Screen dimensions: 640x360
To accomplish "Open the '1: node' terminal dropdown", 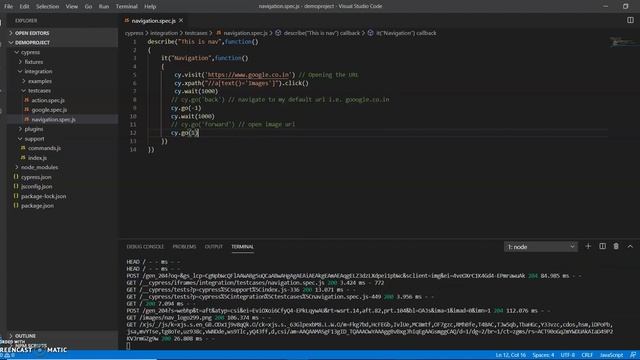I will [541, 247].
